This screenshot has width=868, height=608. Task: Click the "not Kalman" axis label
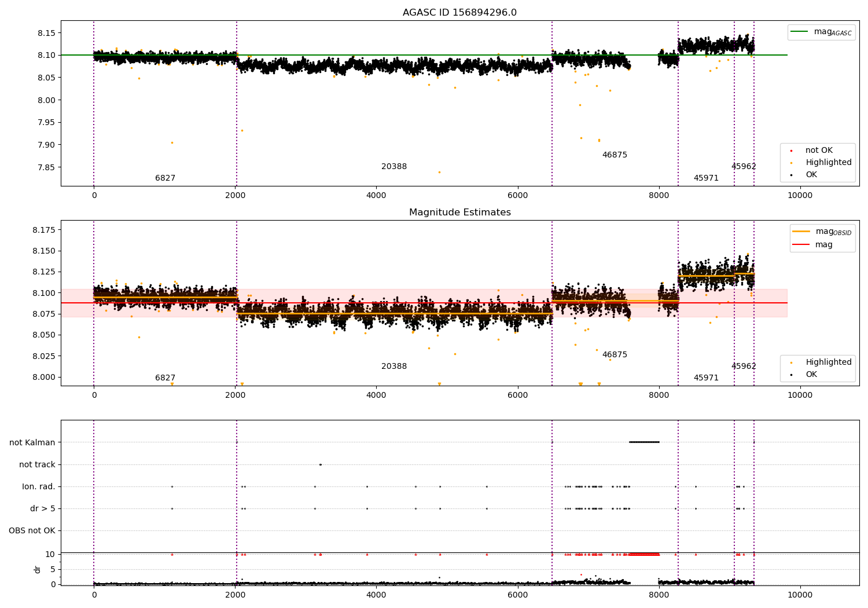click(32, 442)
